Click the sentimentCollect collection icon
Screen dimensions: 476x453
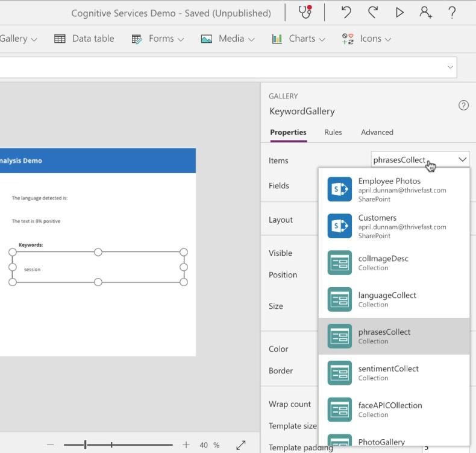[339, 373]
